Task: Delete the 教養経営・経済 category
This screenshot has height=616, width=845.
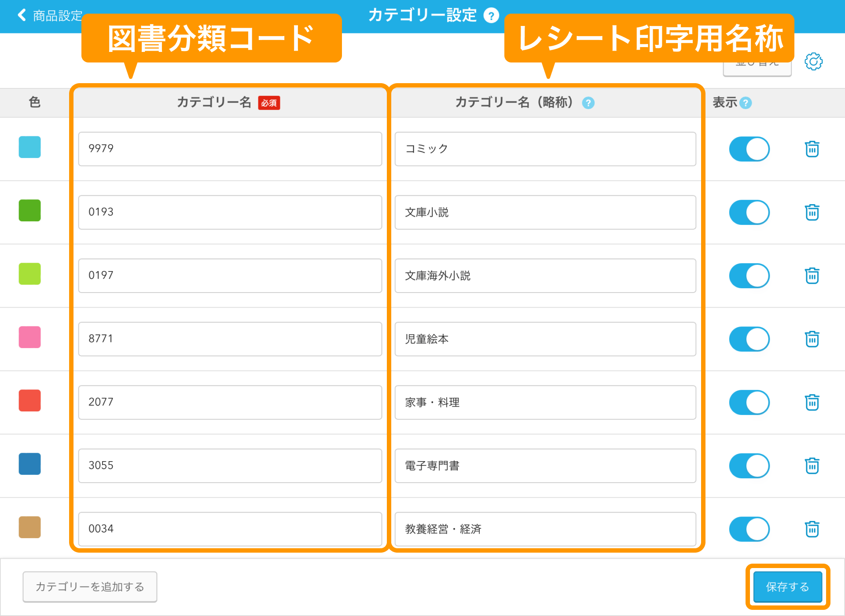Action: click(812, 529)
